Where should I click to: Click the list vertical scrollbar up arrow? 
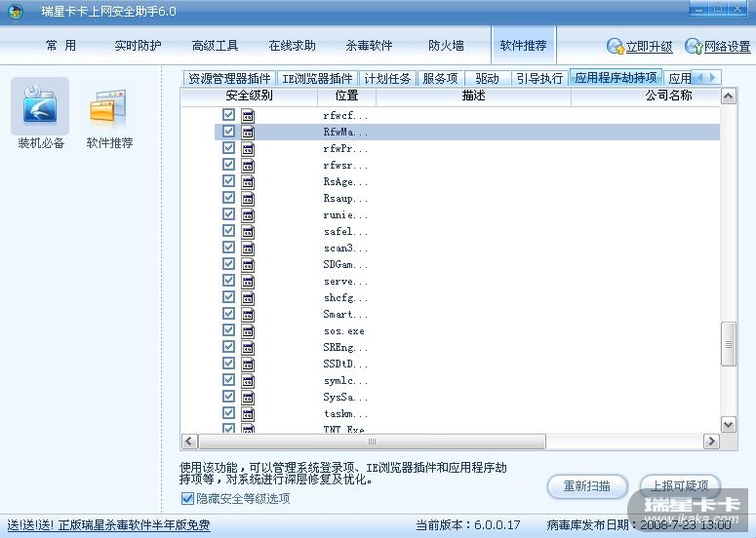click(x=728, y=96)
